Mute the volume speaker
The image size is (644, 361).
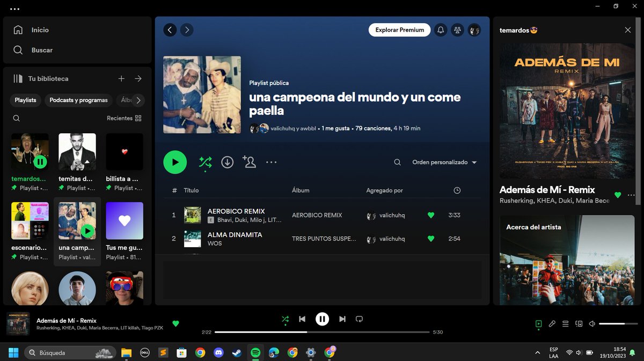tap(592, 324)
